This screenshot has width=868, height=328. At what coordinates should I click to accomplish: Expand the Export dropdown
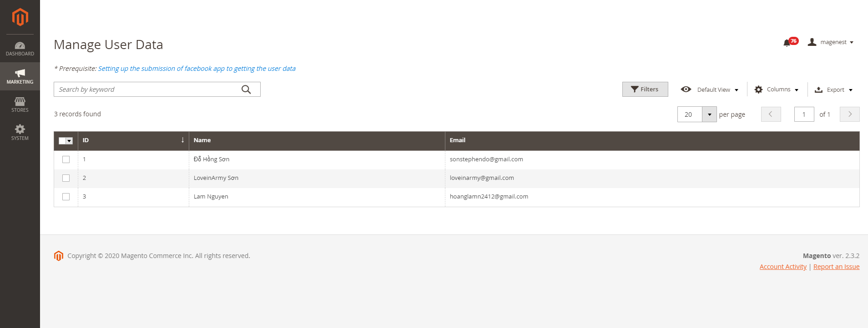[x=833, y=89]
